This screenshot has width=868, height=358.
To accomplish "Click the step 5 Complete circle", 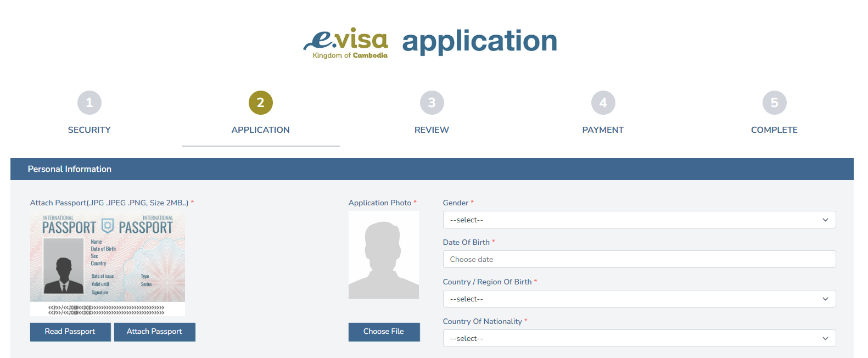I will point(774,103).
